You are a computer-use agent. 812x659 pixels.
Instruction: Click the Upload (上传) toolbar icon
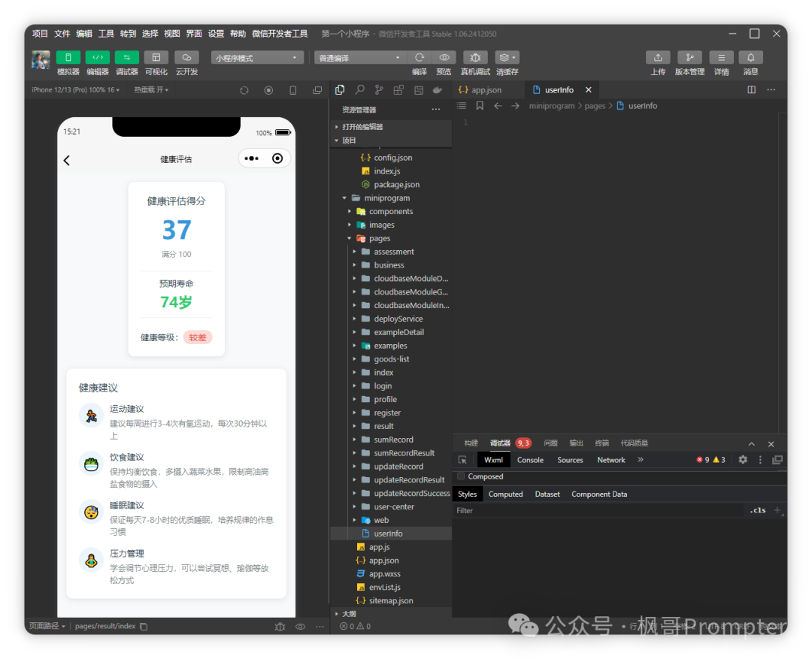pyautogui.click(x=658, y=58)
